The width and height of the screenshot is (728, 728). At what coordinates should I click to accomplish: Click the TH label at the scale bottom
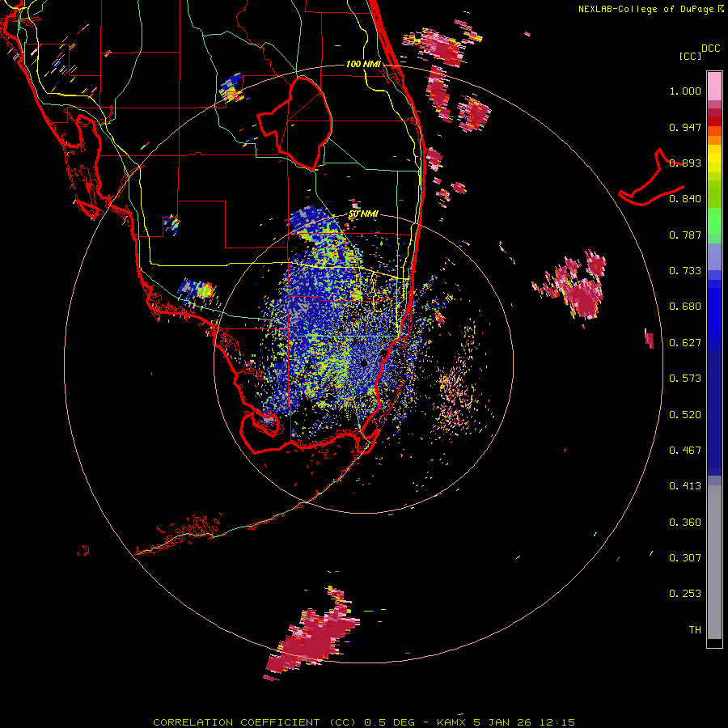(695, 630)
